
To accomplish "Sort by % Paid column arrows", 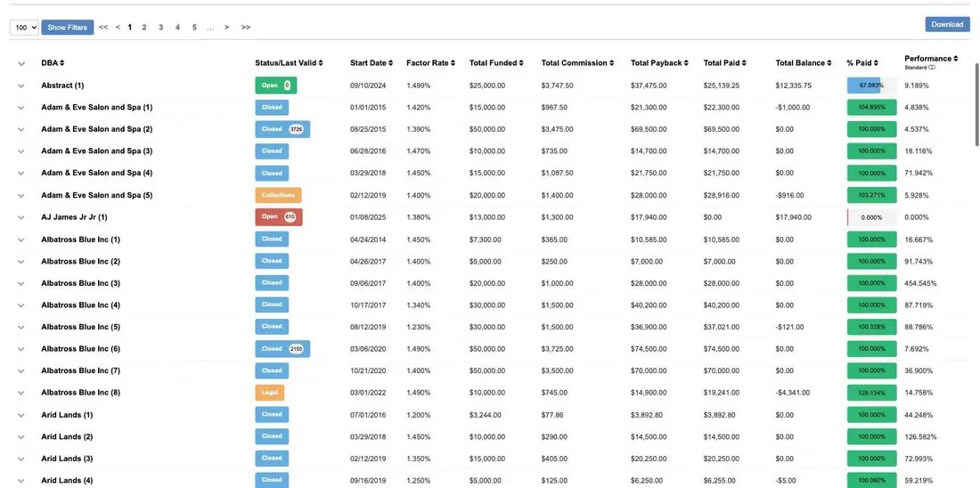I will tap(876, 63).
